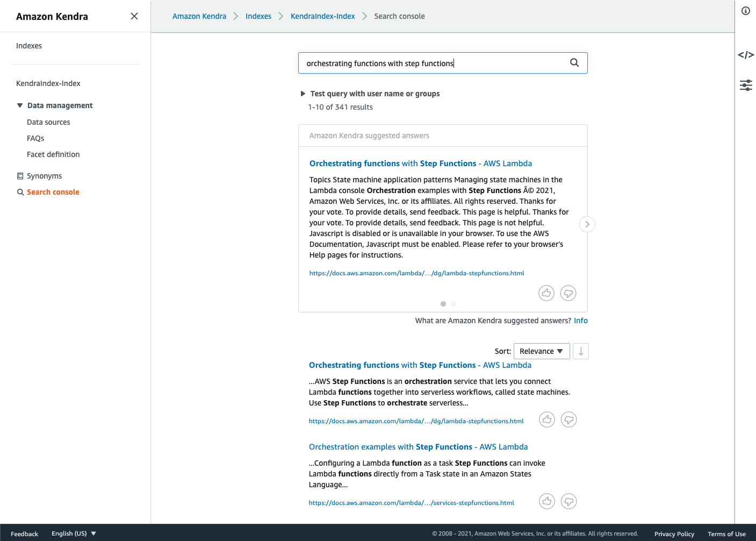Show next suggested answer with chevron arrow

[x=587, y=224]
